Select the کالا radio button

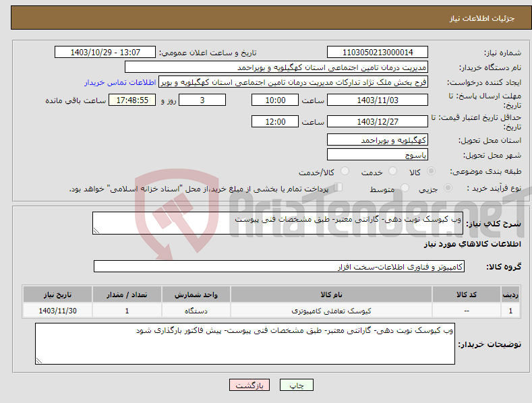(x=431, y=171)
